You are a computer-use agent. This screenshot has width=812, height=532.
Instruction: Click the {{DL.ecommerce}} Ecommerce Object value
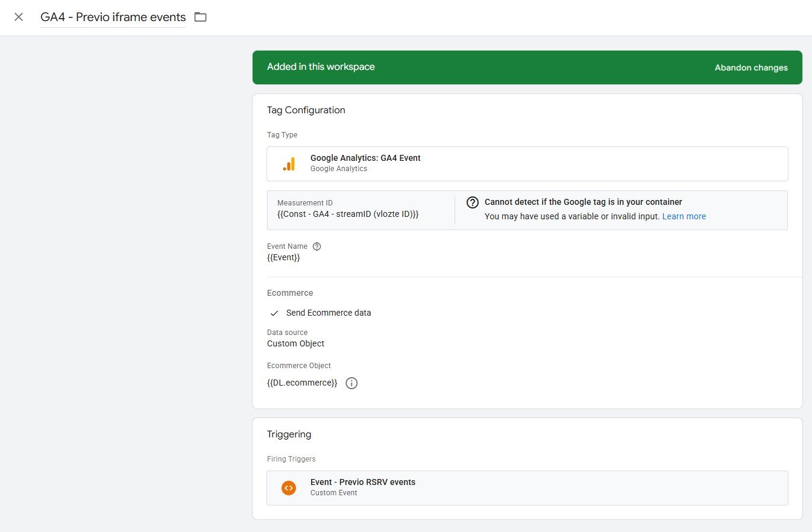click(x=302, y=383)
